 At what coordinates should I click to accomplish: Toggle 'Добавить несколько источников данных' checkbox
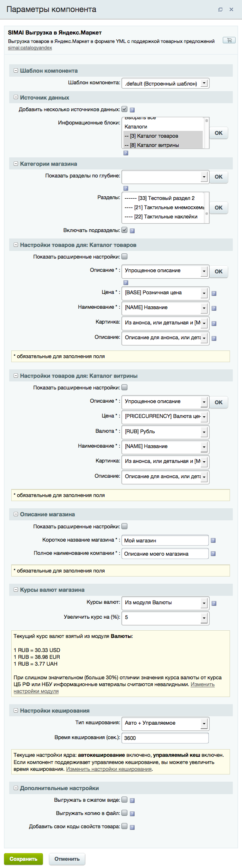click(x=125, y=109)
